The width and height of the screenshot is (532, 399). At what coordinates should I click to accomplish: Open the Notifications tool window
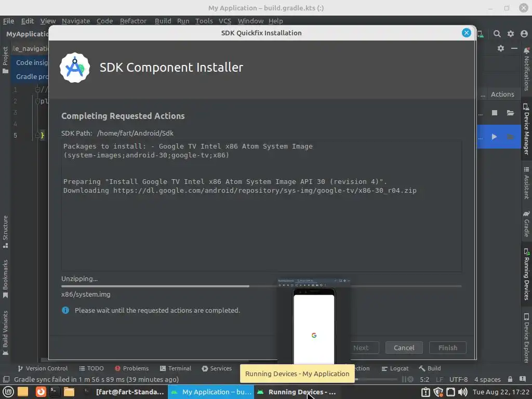(527, 69)
